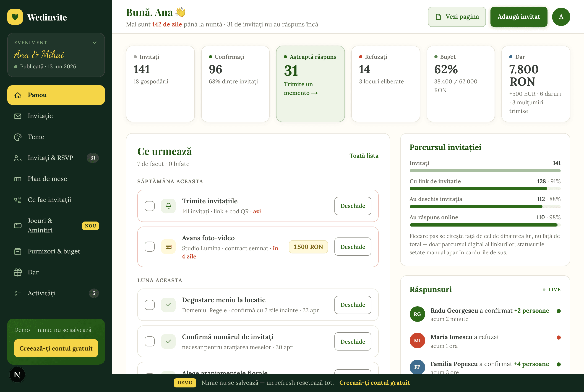Click the Furnizori & buget archive icon
584x392 pixels.
coord(18,251)
